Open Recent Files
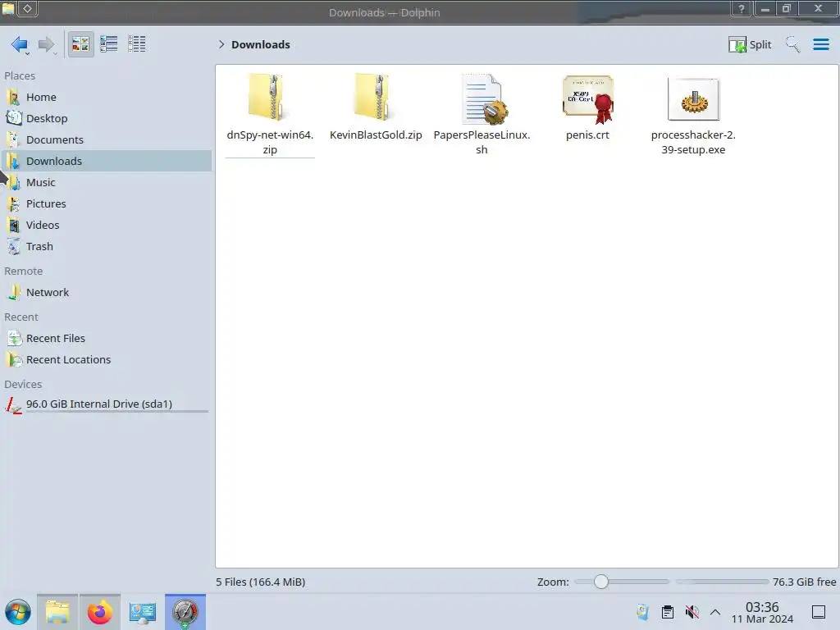Image resolution: width=840 pixels, height=630 pixels. (106, 339)
